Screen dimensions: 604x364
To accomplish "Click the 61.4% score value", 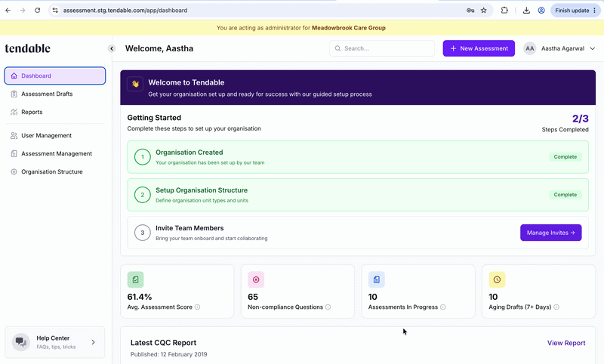I will click(x=140, y=297).
